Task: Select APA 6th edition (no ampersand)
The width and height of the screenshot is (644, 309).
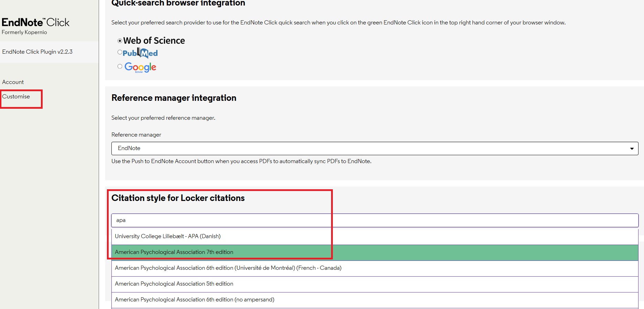Action: tap(194, 300)
